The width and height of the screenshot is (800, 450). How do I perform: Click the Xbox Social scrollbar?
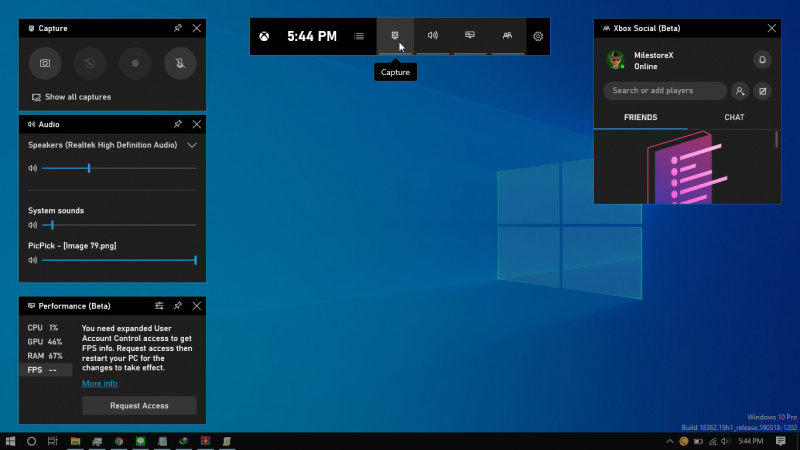tap(777, 139)
